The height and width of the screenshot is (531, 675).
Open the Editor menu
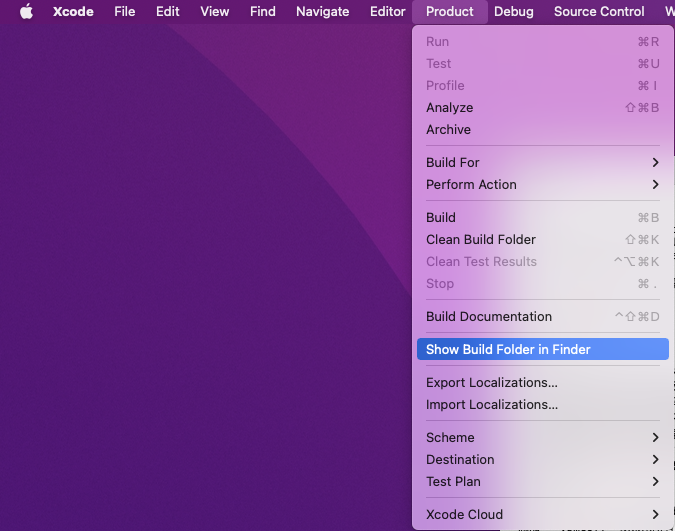pos(387,12)
